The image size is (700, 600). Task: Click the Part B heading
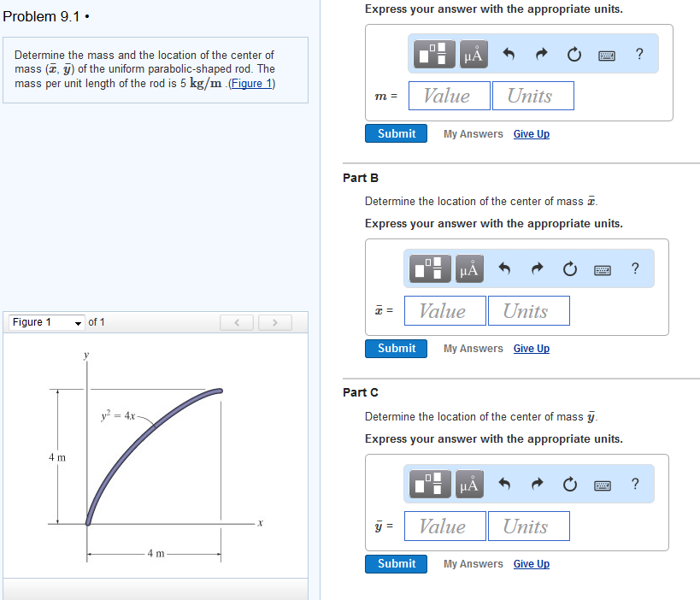361,178
